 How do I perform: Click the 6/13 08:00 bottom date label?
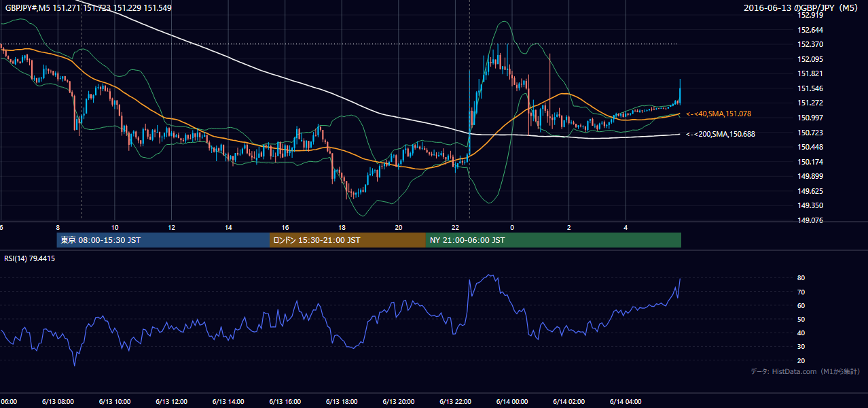(x=58, y=401)
